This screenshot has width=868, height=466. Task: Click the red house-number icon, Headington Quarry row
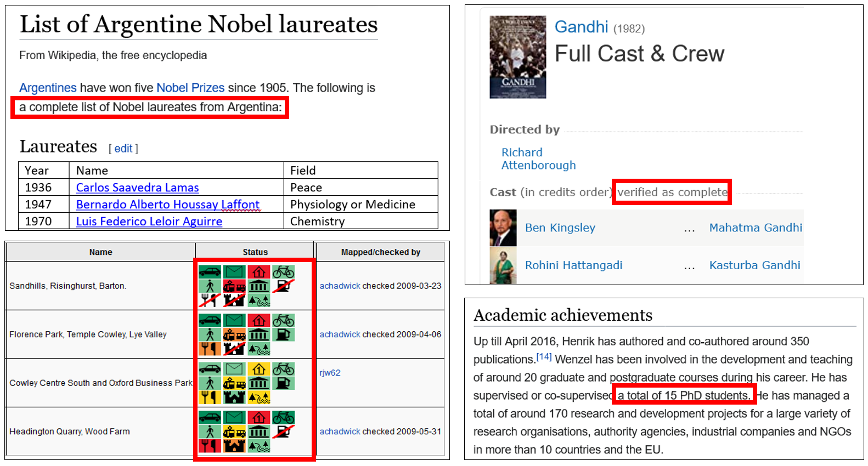(x=259, y=417)
